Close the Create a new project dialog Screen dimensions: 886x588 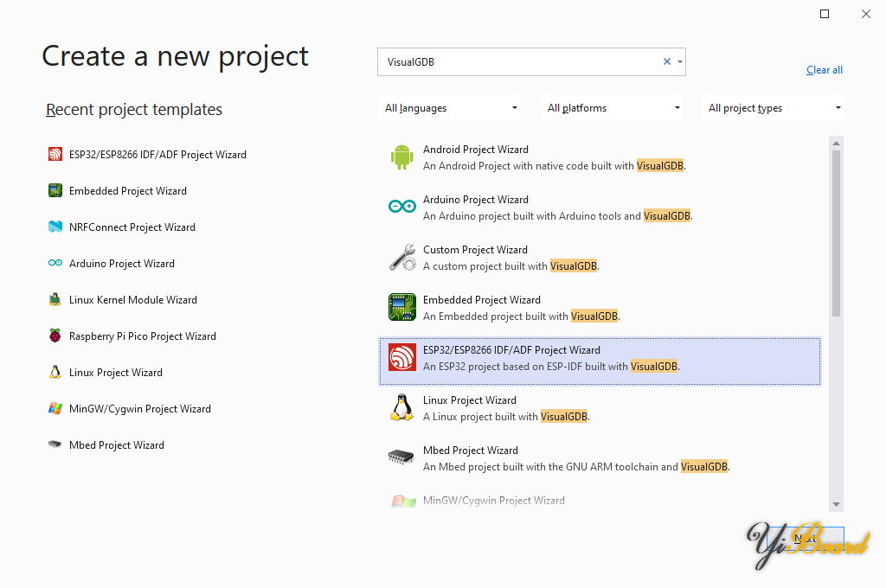[865, 14]
